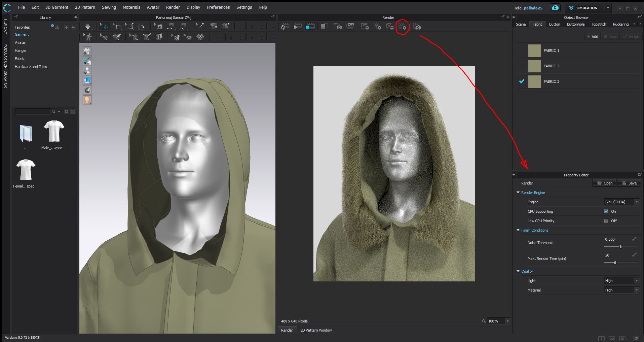The width and height of the screenshot is (644, 342).
Task: Enable the Low GPU Priority checkbox
Action: (x=606, y=221)
